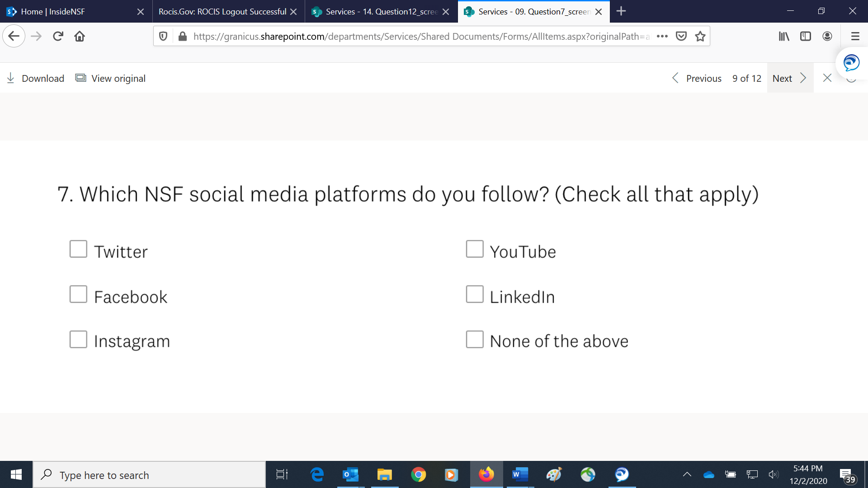
Task: Check the Twitter checkbox
Action: [78, 249]
